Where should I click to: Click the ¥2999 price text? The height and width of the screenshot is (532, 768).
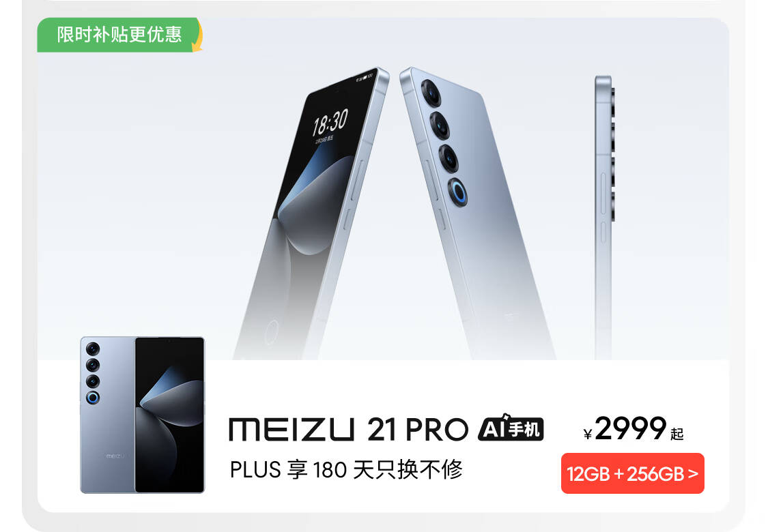click(625, 429)
